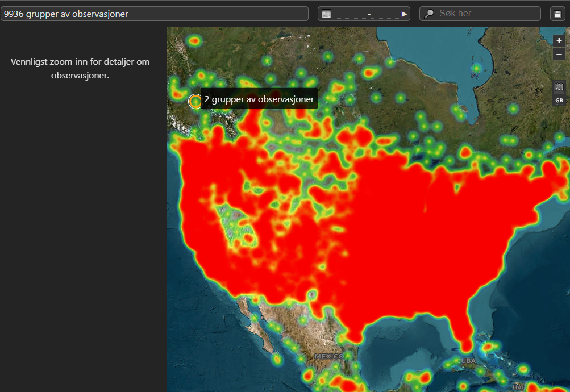Image resolution: width=570 pixels, height=392 pixels.
Task: Click 'Vennligst zoom inn for detaljer' text
Action: coord(80,69)
